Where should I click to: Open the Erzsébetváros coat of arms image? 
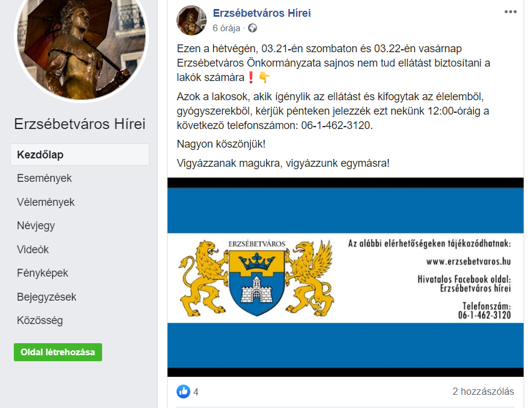pos(256,277)
